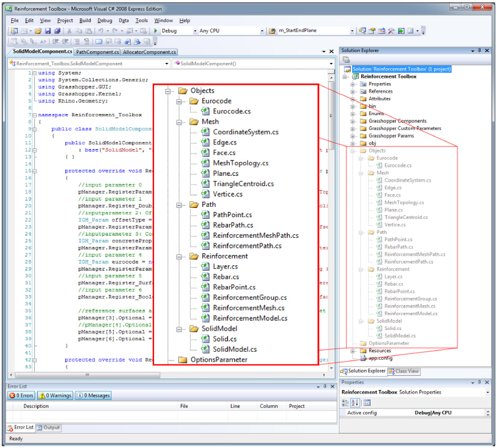This screenshot has height=448, width=497.
Task: Switch Properties to Categorized view
Action: [345, 403]
